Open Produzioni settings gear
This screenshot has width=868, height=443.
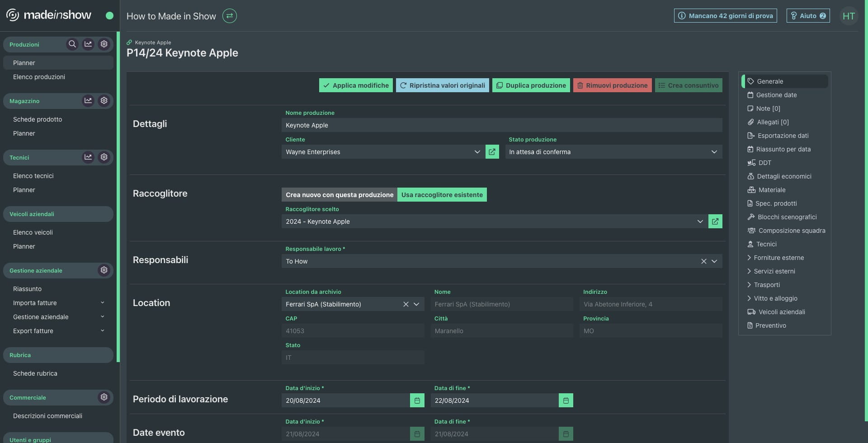click(104, 44)
